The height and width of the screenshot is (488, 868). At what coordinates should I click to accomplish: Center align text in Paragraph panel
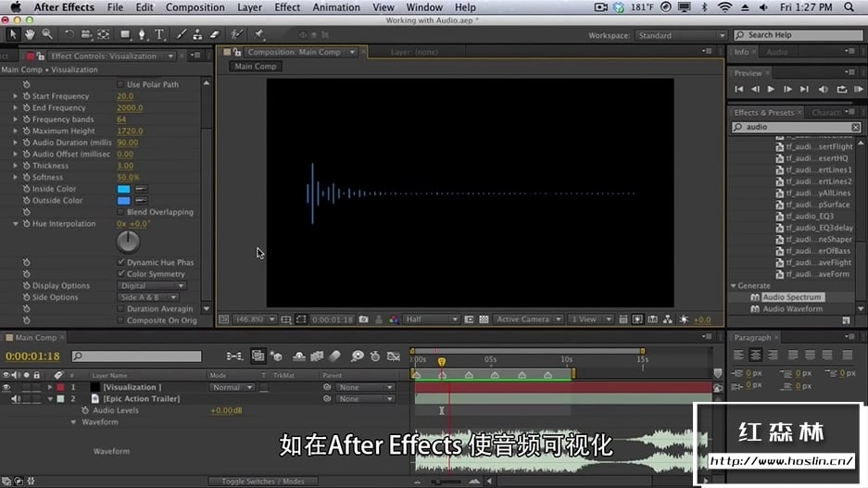[x=756, y=356]
